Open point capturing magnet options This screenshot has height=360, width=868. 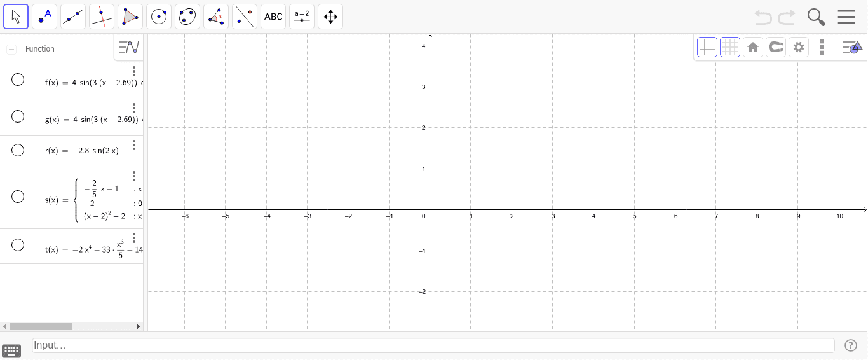coord(776,47)
